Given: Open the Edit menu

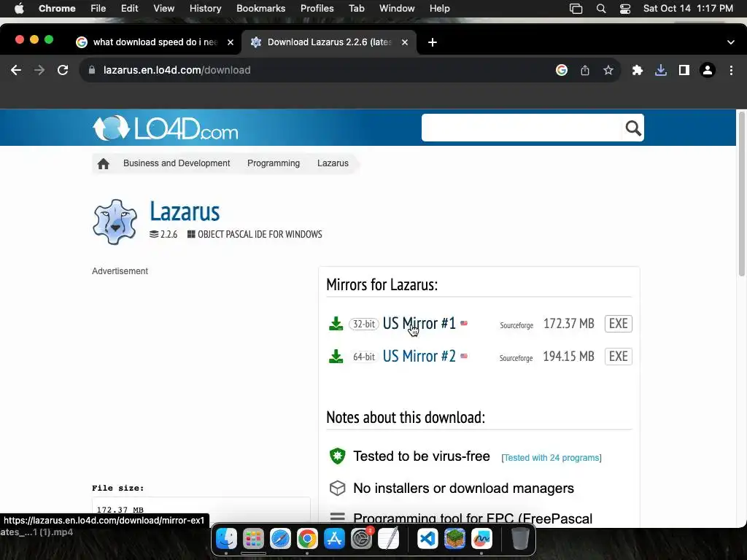Looking at the screenshot, I should click(x=129, y=9).
